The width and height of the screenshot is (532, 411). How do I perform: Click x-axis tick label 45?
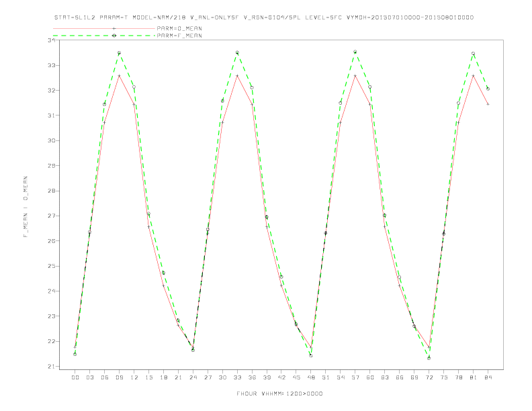[296, 377]
